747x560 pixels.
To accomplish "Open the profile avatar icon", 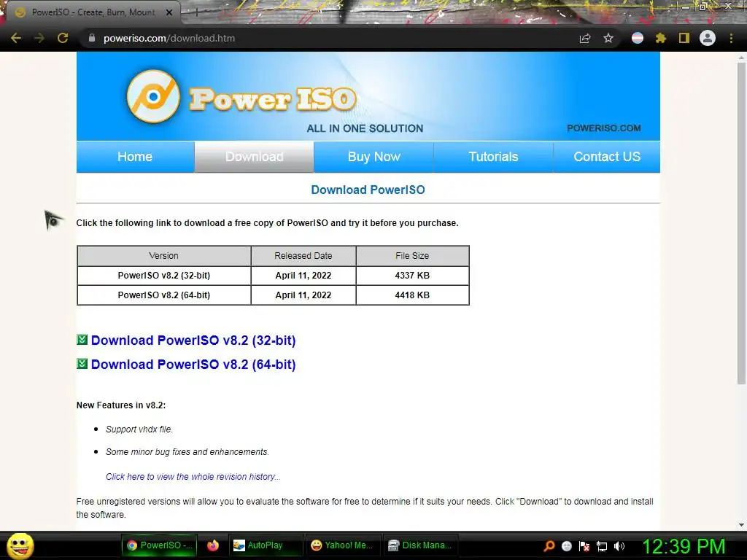I will pos(708,38).
